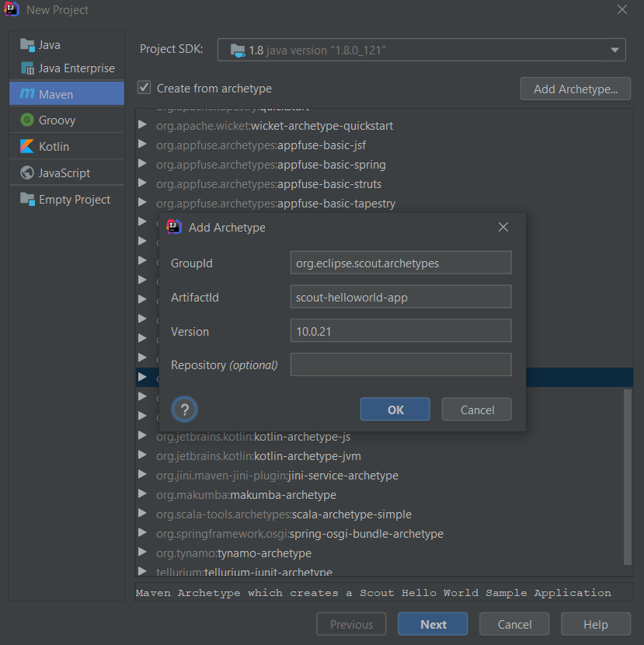Expand kotlin-archetype-jvm tree arrow

click(x=142, y=455)
